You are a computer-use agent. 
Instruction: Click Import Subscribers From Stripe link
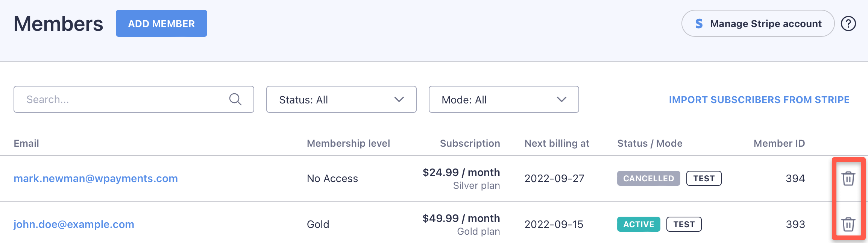759,100
